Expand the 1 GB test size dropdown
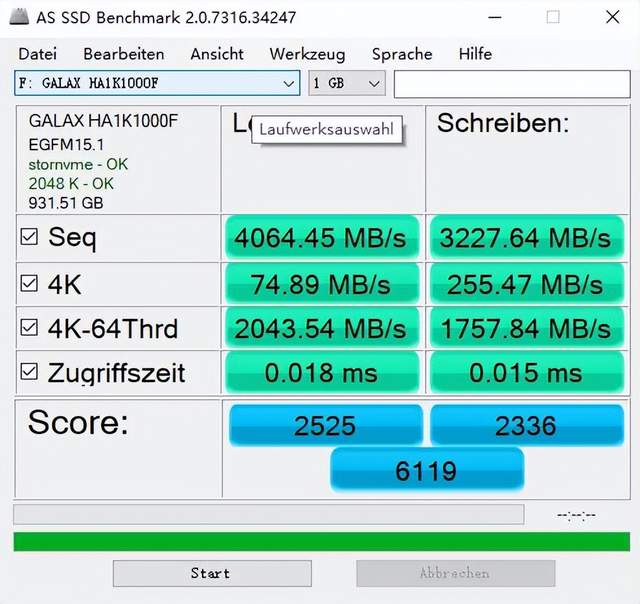This screenshot has width=640, height=604. [x=347, y=83]
